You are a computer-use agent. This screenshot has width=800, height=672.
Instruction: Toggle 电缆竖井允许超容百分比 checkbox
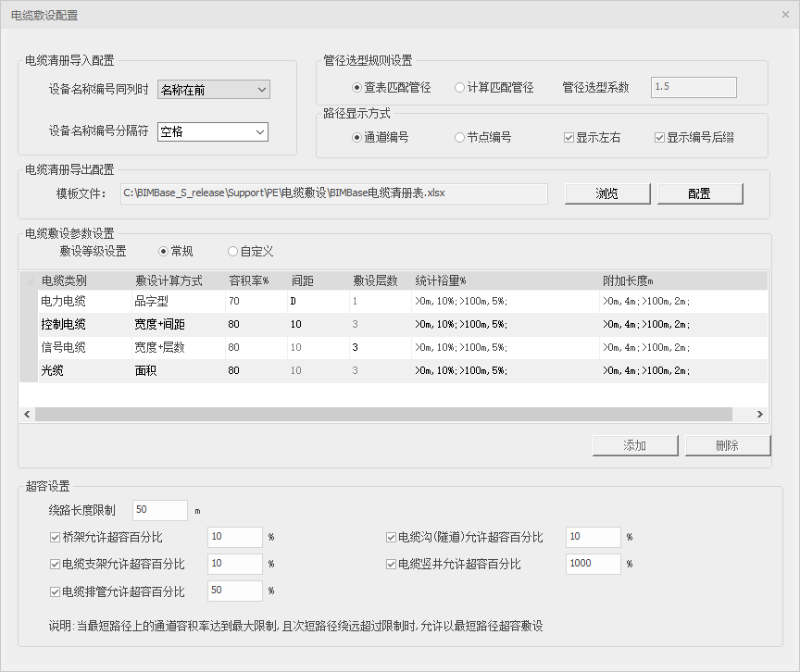pos(392,564)
